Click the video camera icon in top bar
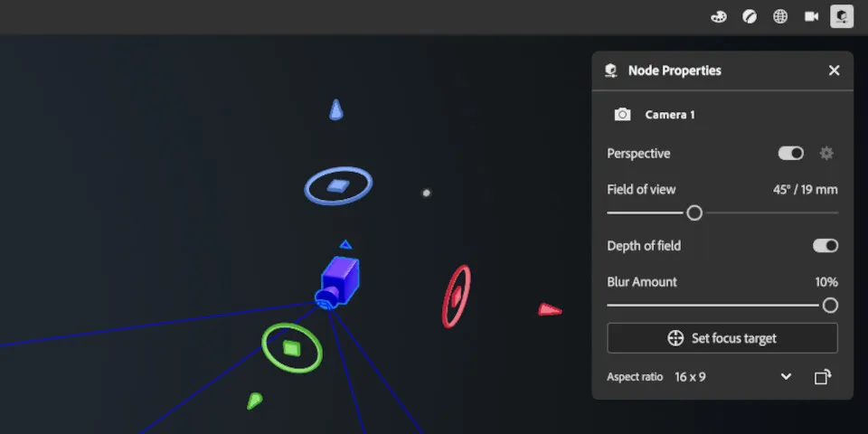Image resolution: width=868 pixels, height=434 pixels. pyautogui.click(x=811, y=16)
